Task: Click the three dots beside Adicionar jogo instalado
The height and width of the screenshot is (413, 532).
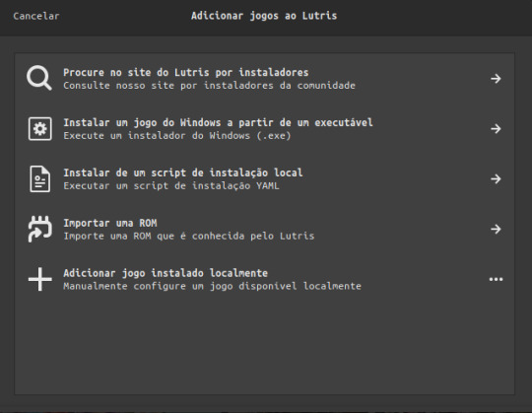Action: point(496,279)
